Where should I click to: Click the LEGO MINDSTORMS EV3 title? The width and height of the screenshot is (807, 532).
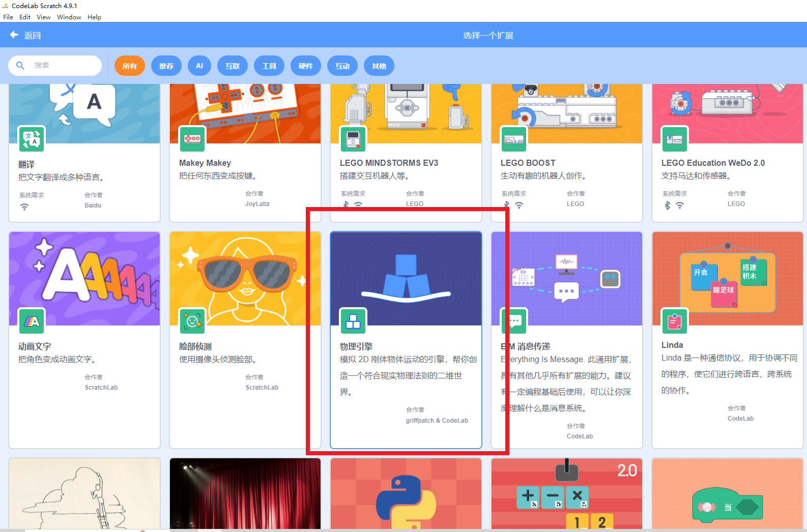[x=389, y=163]
